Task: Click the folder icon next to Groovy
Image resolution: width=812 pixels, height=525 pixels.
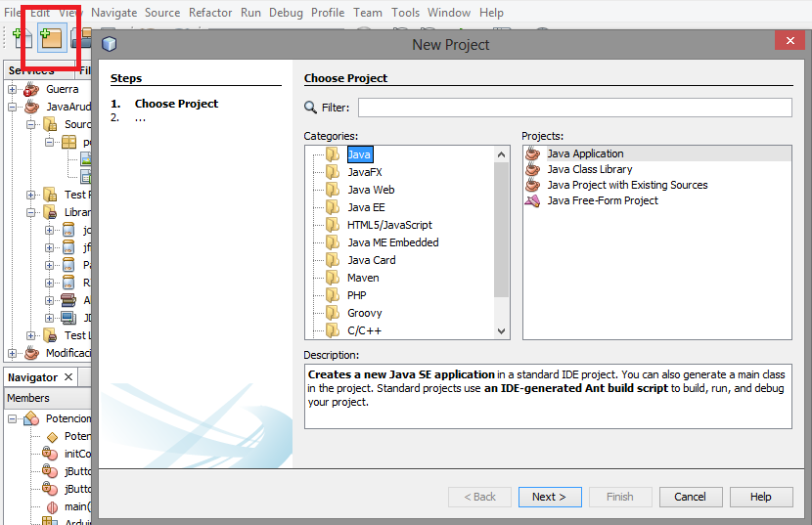Action: coord(333,313)
